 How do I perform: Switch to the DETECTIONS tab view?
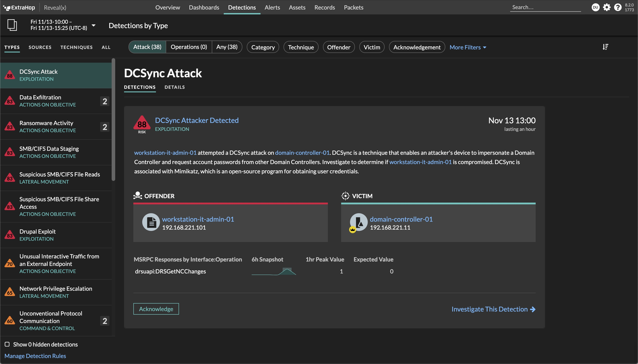point(140,87)
